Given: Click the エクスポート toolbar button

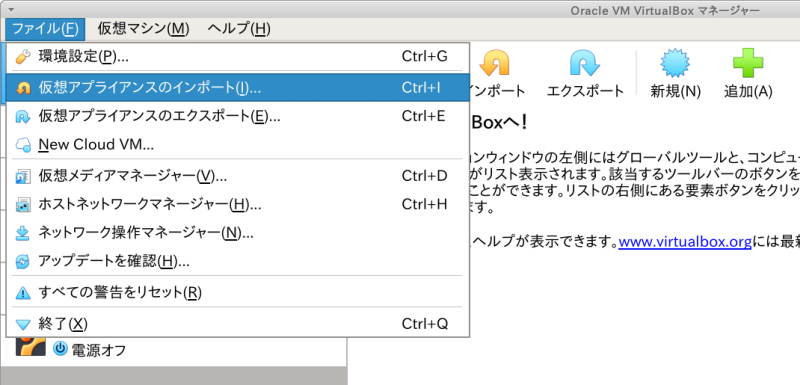Looking at the screenshot, I should click(585, 74).
